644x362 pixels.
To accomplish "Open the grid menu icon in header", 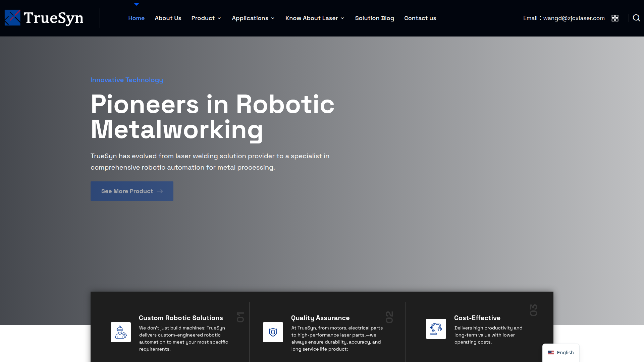I will coord(615,18).
